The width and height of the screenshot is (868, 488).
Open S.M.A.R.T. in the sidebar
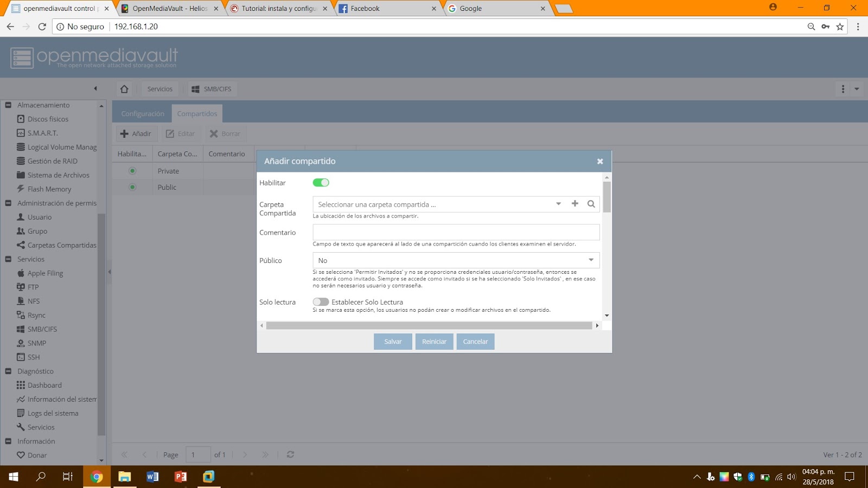click(x=42, y=133)
